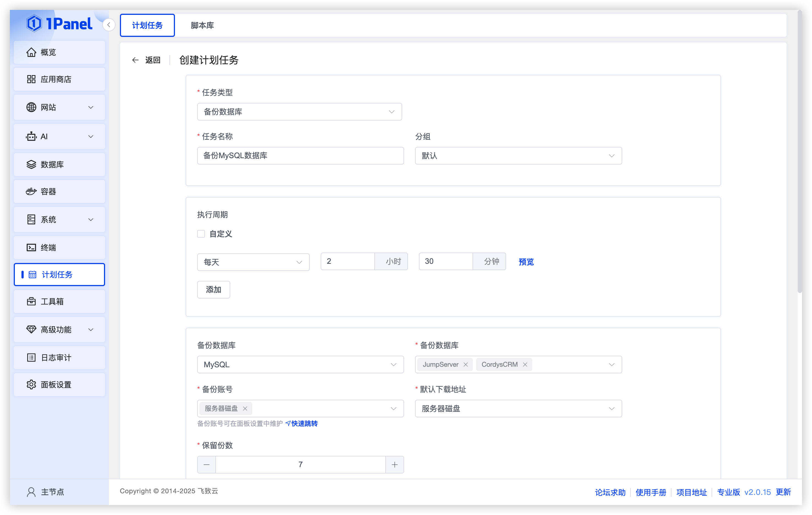The width and height of the screenshot is (812, 515).
Task: Collapse sidebar with arrow button
Action: (x=109, y=25)
